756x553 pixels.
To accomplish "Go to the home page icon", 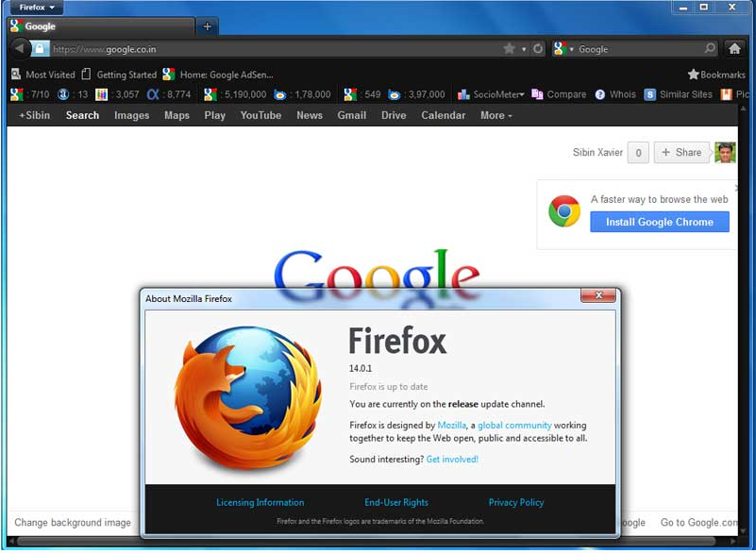I will coord(734,48).
